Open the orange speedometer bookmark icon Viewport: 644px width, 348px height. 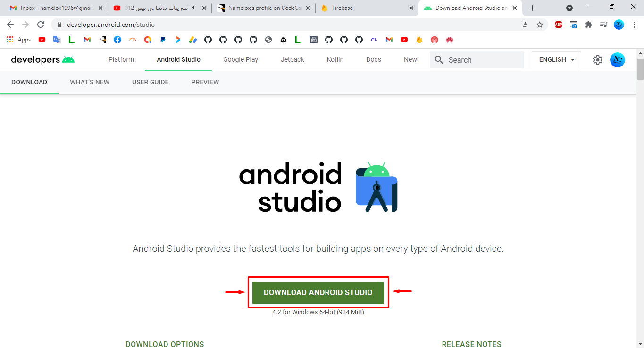click(x=133, y=40)
